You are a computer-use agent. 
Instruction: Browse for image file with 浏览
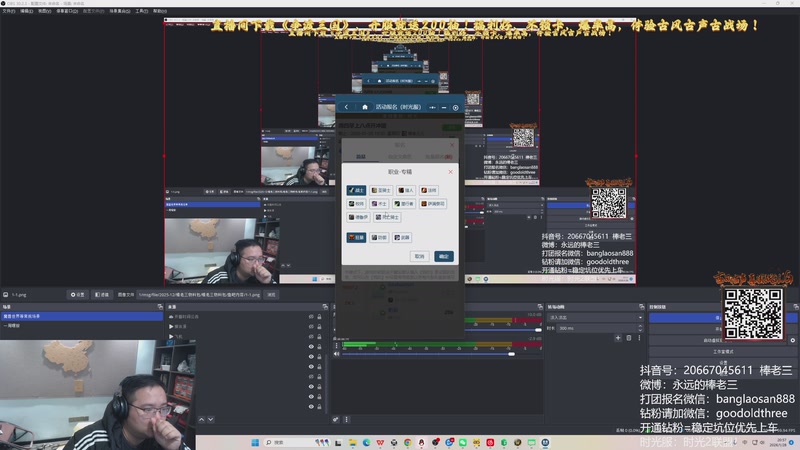271,294
